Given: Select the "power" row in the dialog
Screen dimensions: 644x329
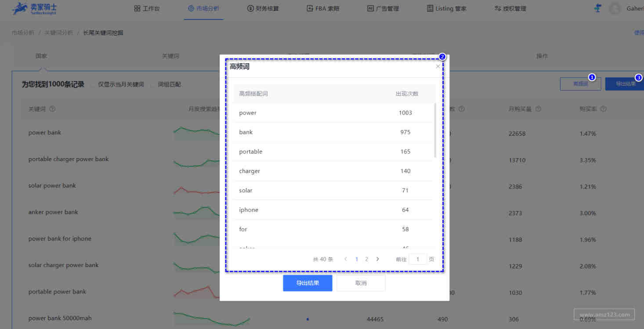Looking at the screenshot, I should coord(333,113).
